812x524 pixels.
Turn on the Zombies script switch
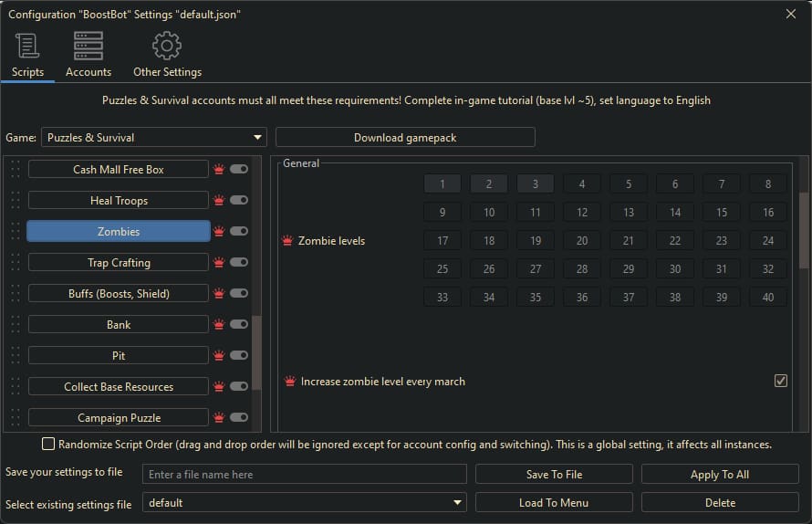tap(239, 231)
